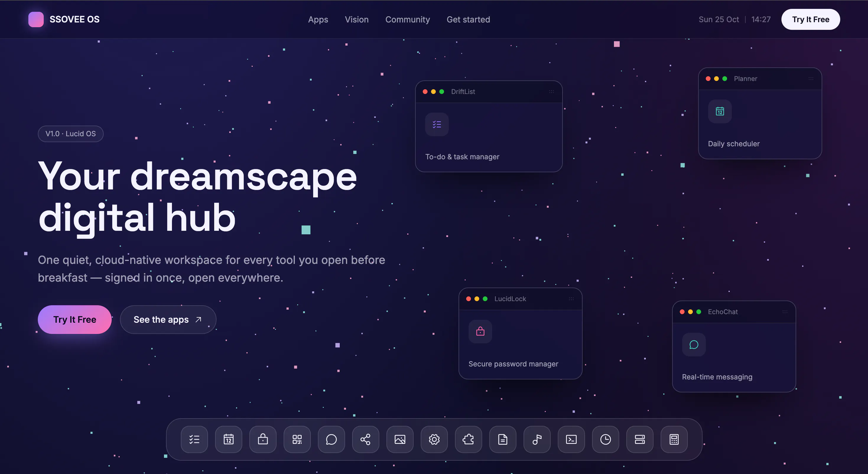The height and width of the screenshot is (474, 868).
Task: Click the V1.0 · Lucid OS badge
Action: (x=70, y=134)
